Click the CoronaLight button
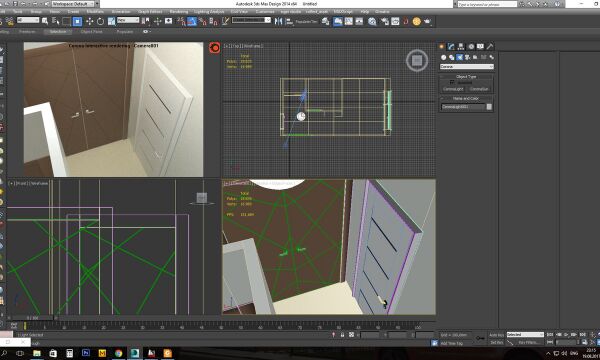This screenshot has width=600, height=360. coord(453,89)
